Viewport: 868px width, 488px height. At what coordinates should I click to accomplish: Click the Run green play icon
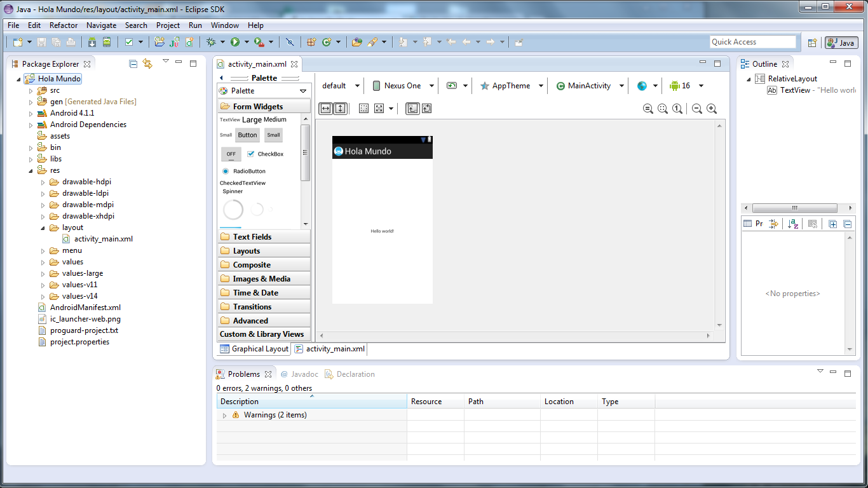(x=235, y=42)
